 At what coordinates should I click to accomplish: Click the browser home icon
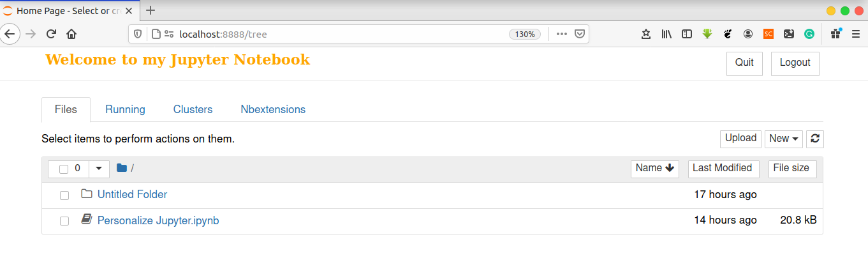click(x=71, y=34)
